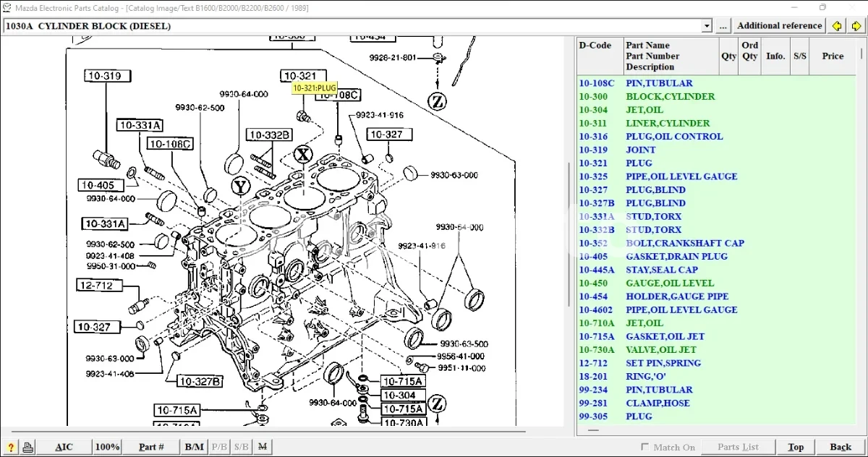Select row 18-201 RING,'O'
This screenshot has width=868, height=457.
point(716,377)
